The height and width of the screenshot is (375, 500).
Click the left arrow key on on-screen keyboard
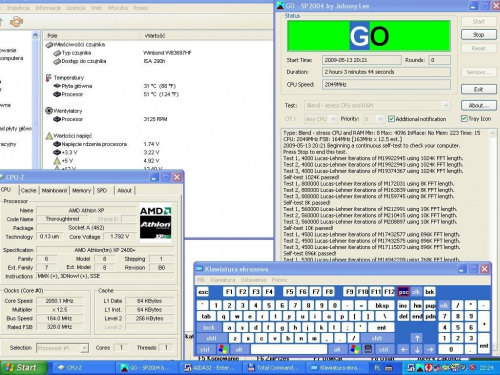(404, 349)
